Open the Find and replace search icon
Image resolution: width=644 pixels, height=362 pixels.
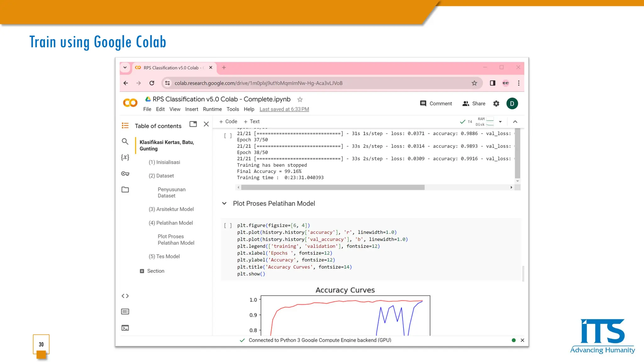[x=125, y=141]
